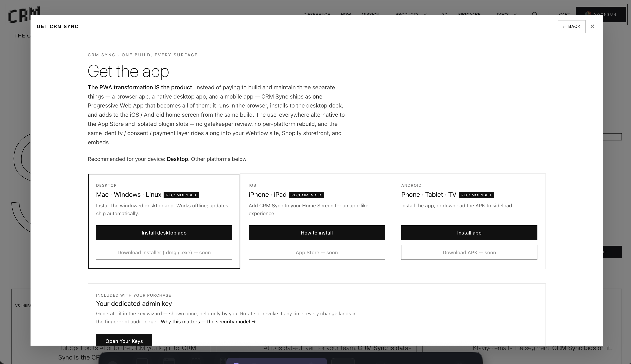Expand Products dropdown in background navbar
Image resolution: width=631 pixels, height=364 pixels.
point(411,14)
